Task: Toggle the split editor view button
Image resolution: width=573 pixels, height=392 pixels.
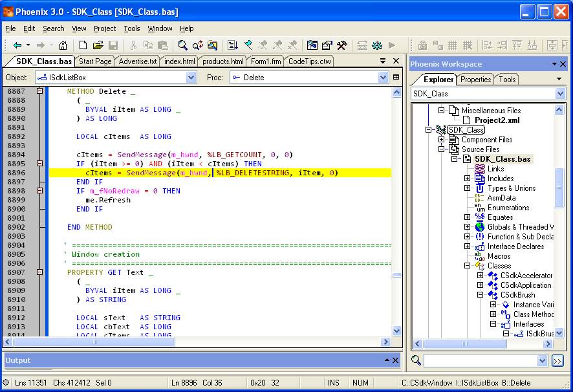Action: (x=396, y=77)
